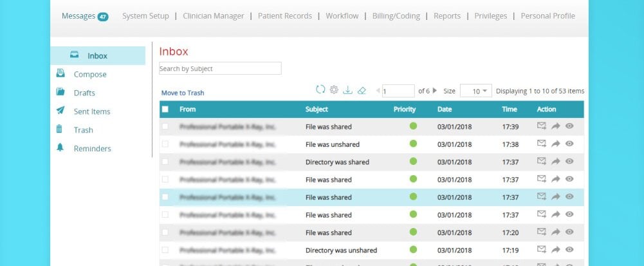Toggle the select-all checkbox in table header
644x266 pixels.
pos(165,109)
